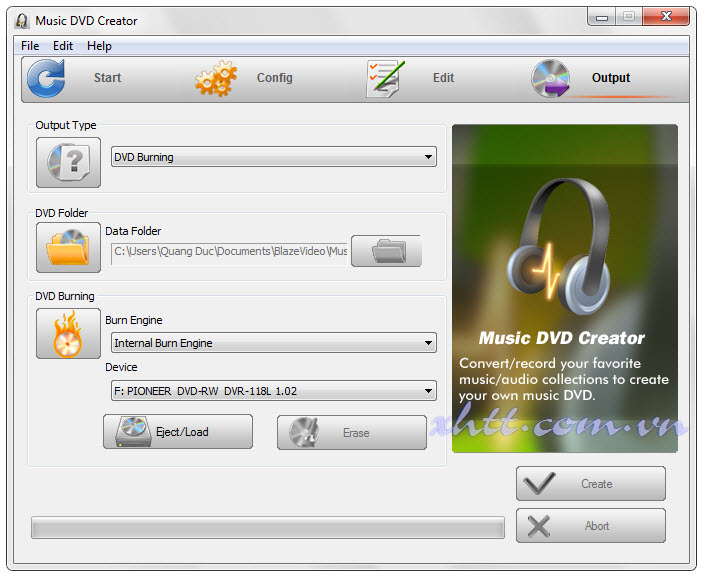Click the Abort button
Screen dimensions: 702x578
[591, 526]
